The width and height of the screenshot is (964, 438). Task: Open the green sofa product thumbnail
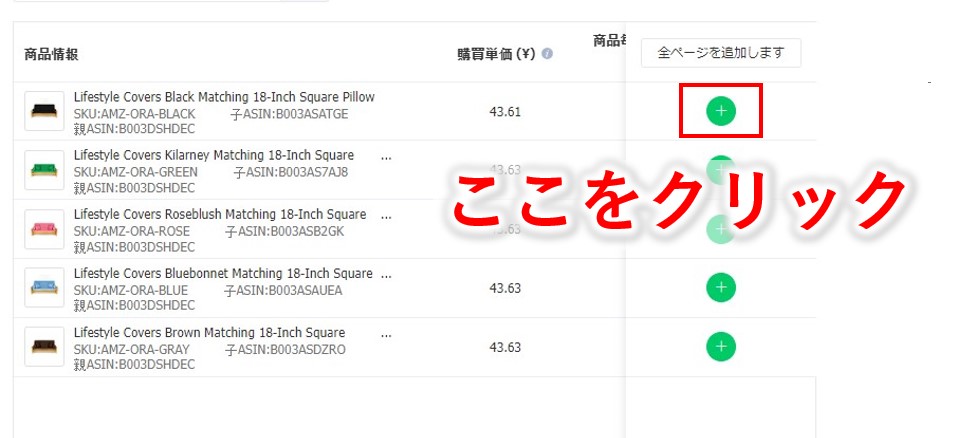click(x=44, y=170)
